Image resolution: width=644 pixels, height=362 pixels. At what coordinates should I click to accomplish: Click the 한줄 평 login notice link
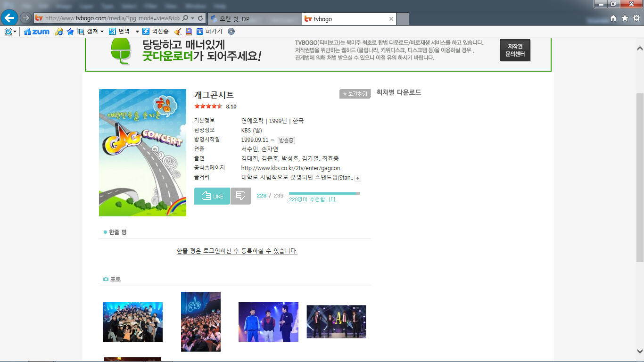click(x=237, y=251)
